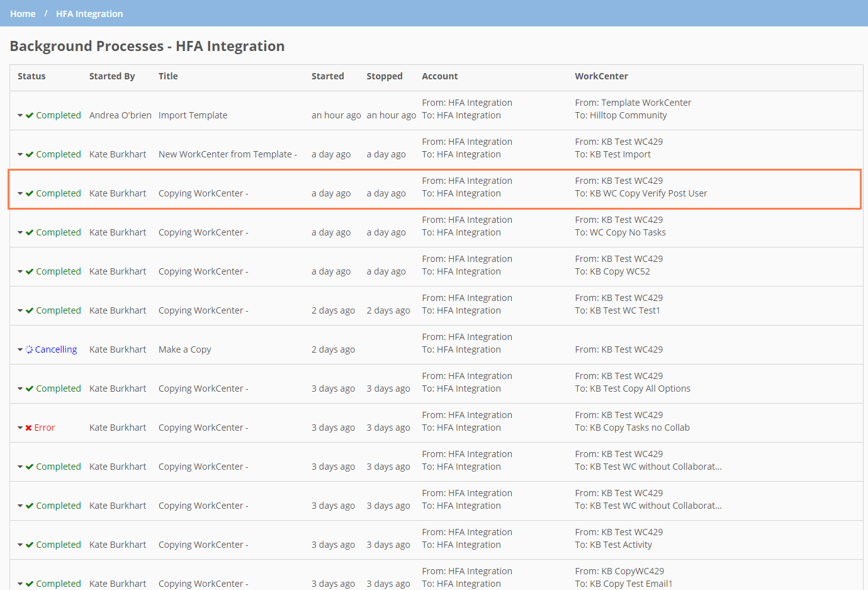
Task: Sort by the Stopped column header
Action: tap(385, 76)
